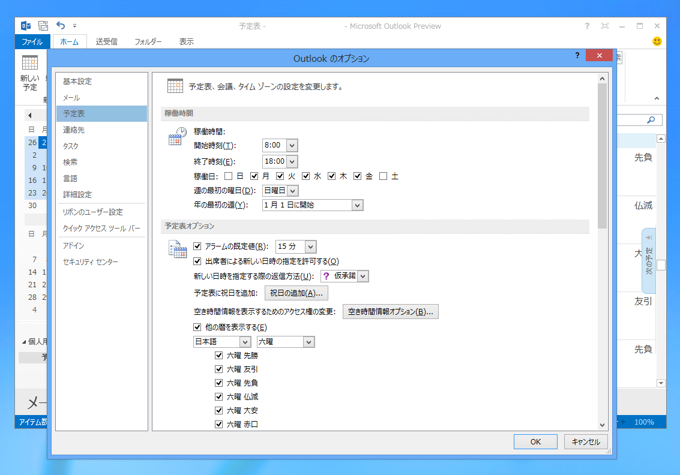The height and width of the screenshot is (475, 680).
Task: Uncheck 六曜 赤口 checkbox
Action: 219,424
